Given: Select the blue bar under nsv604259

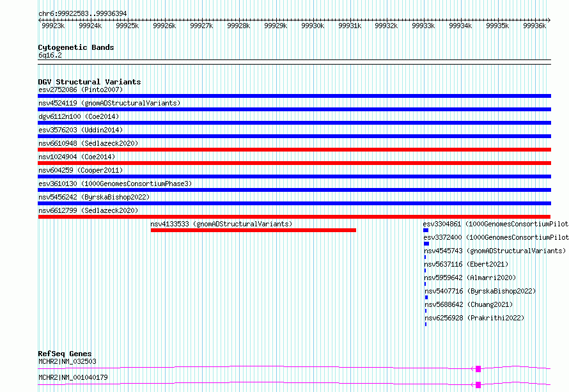Looking at the screenshot, I should (x=294, y=176).
